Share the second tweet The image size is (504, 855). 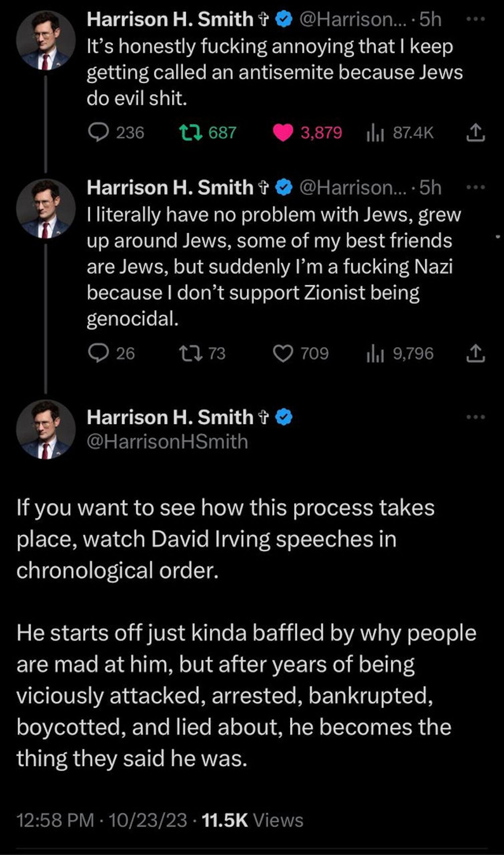(x=476, y=353)
